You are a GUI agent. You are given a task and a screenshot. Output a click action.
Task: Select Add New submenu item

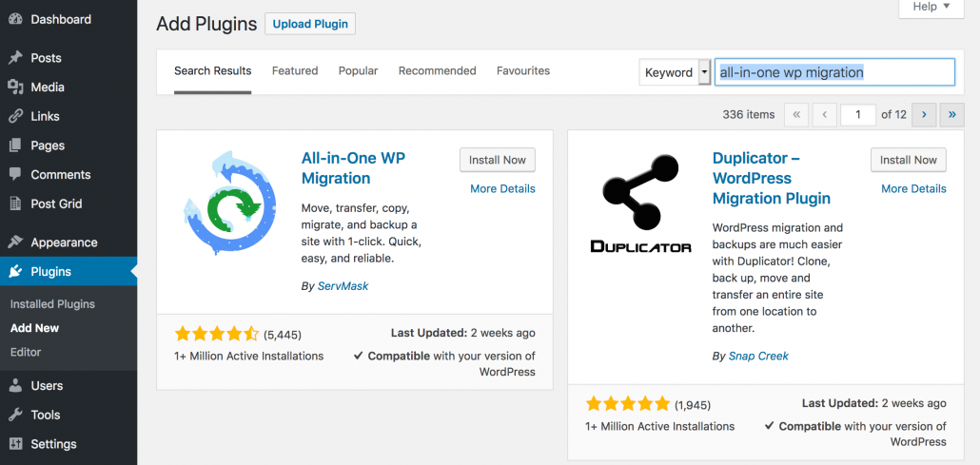point(34,328)
